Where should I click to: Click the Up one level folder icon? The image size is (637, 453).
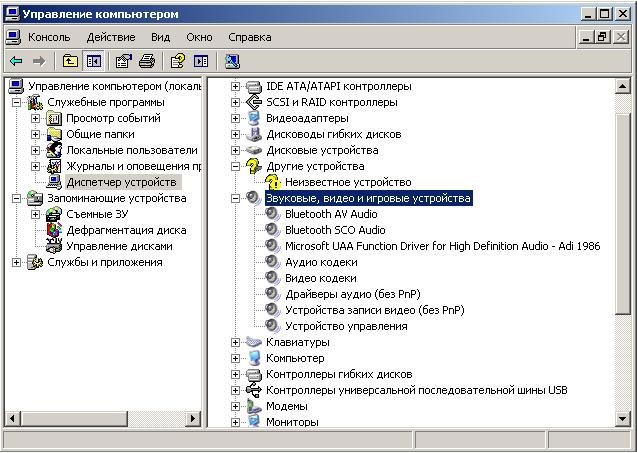pos(70,61)
